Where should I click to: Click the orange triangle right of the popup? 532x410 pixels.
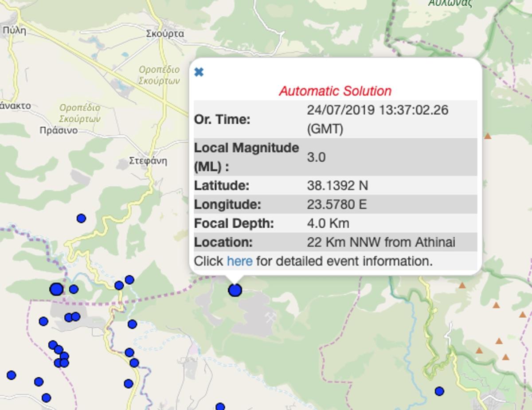[488, 136]
